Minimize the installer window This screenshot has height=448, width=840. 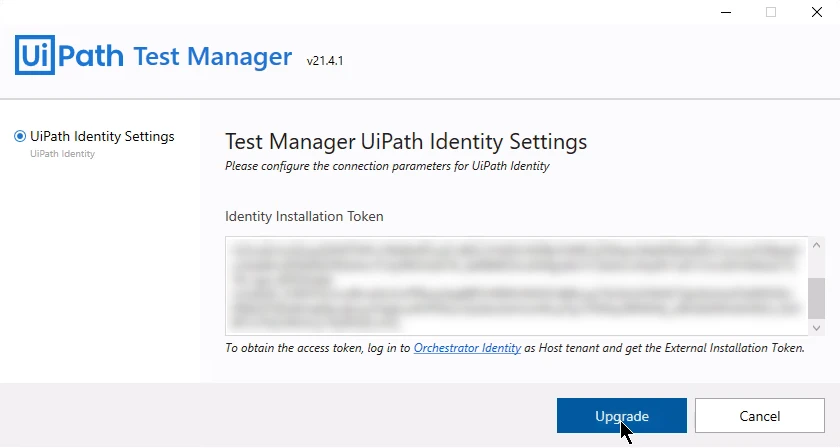pos(726,12)
